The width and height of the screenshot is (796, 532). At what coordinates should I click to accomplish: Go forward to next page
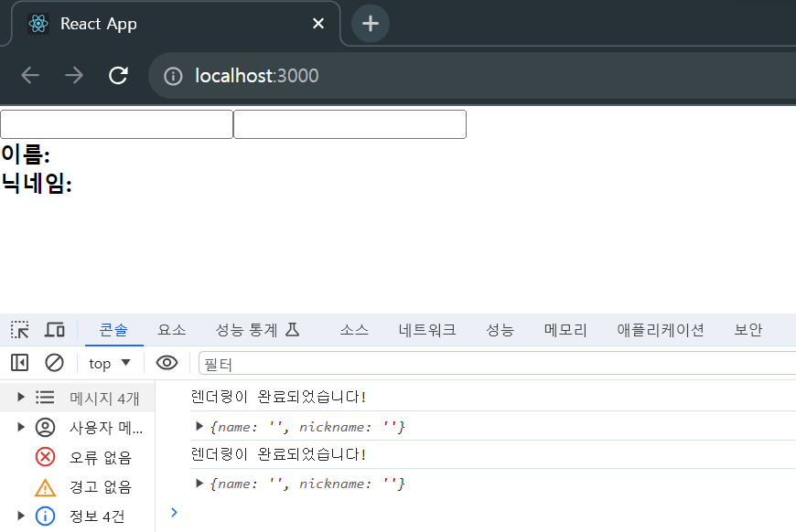click(74, 76)
